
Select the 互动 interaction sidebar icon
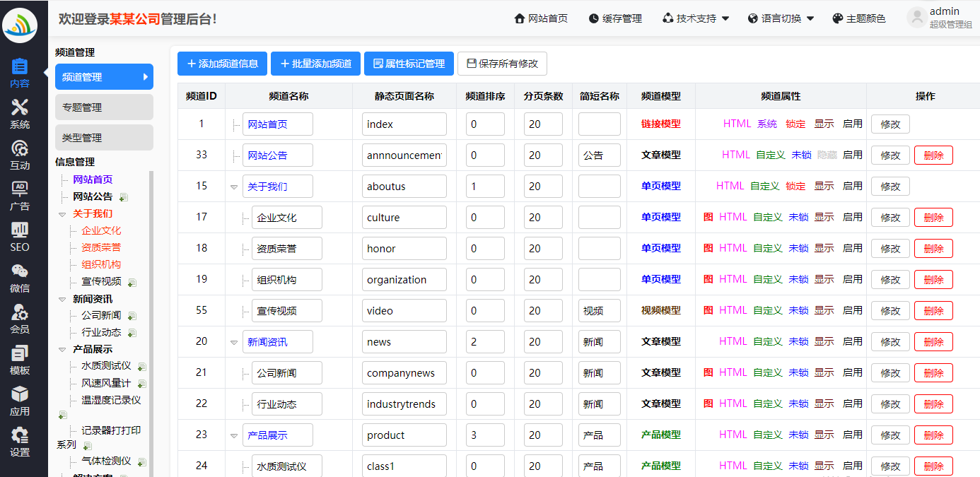(20, 155)
